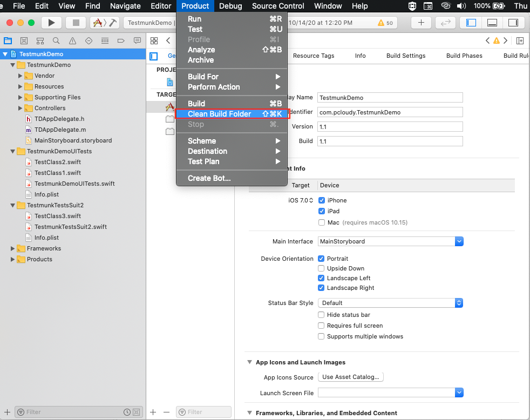530x420 pixels.
Task: Enable Upside Down orientation
Action: click(x=322, y=268)
